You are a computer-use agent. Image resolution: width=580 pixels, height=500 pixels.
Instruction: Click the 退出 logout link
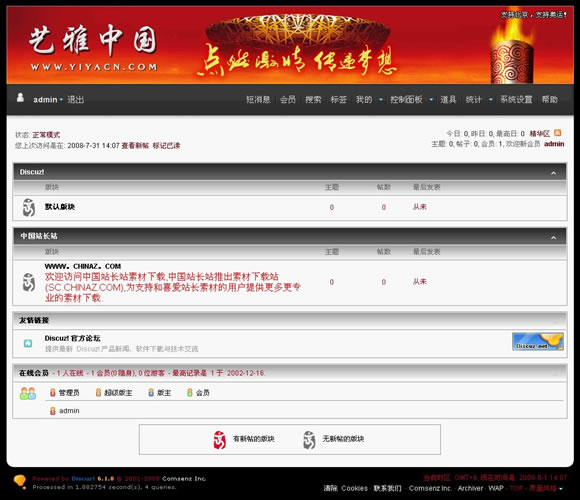[75, 99]
